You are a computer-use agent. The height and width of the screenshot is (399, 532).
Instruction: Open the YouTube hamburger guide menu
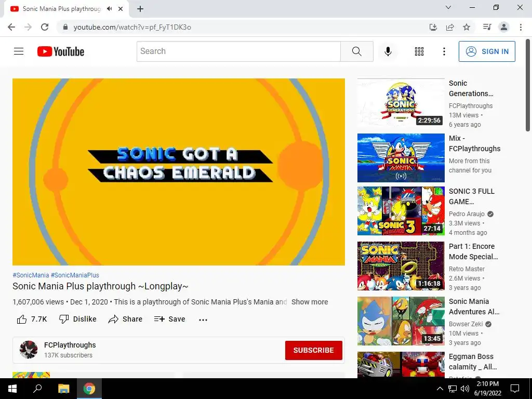(19, 51)
